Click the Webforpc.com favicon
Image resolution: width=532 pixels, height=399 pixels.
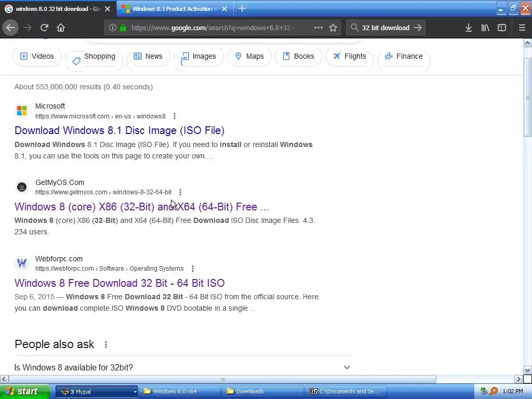[22, 263]
